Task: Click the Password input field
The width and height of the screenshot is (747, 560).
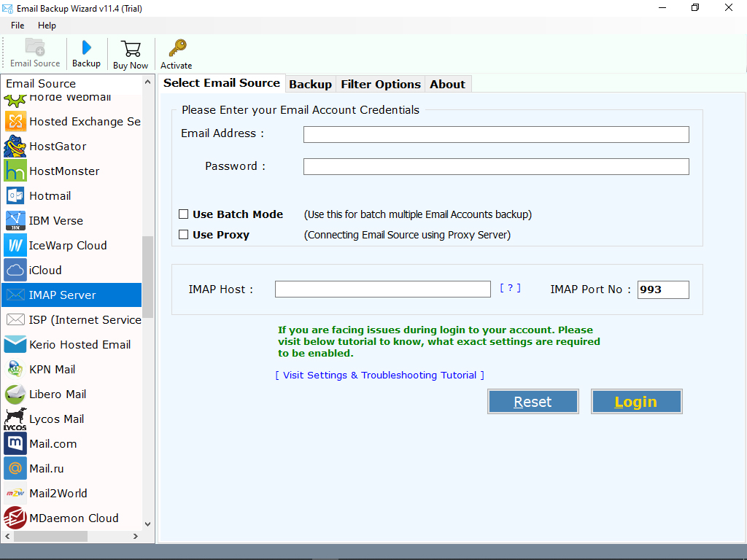Action: pyautogui.click(x=496, y=167)
